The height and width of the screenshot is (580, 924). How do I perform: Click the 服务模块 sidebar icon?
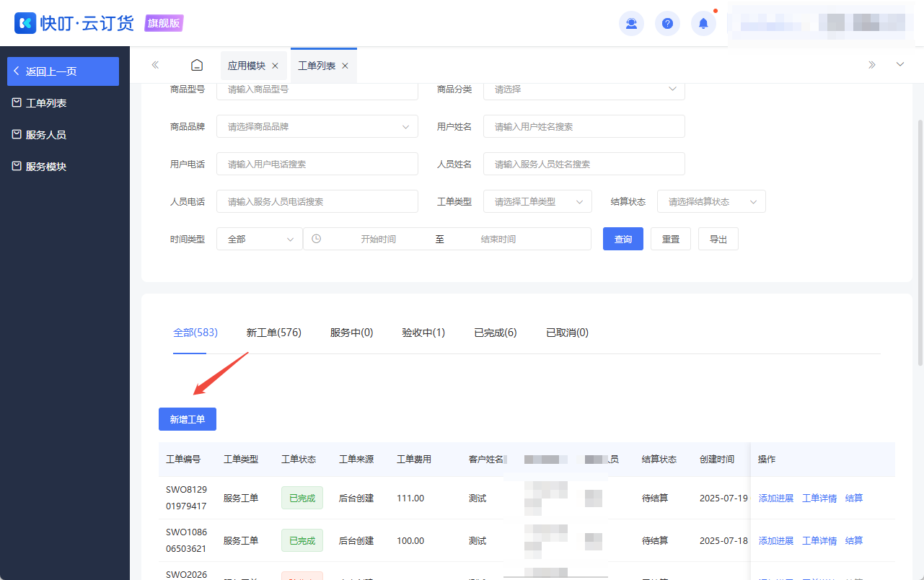tap(17, 166)
